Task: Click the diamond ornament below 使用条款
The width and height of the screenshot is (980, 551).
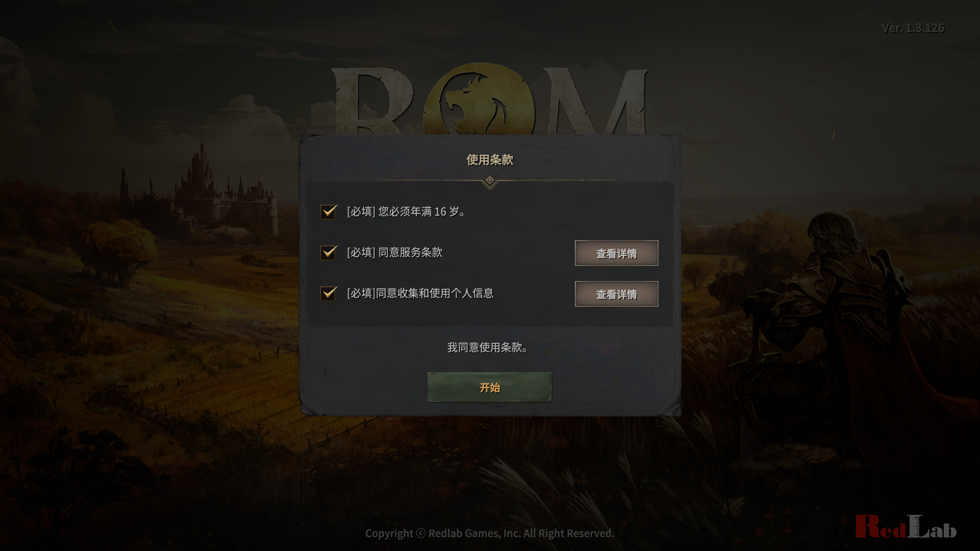Action: (489, 181)
